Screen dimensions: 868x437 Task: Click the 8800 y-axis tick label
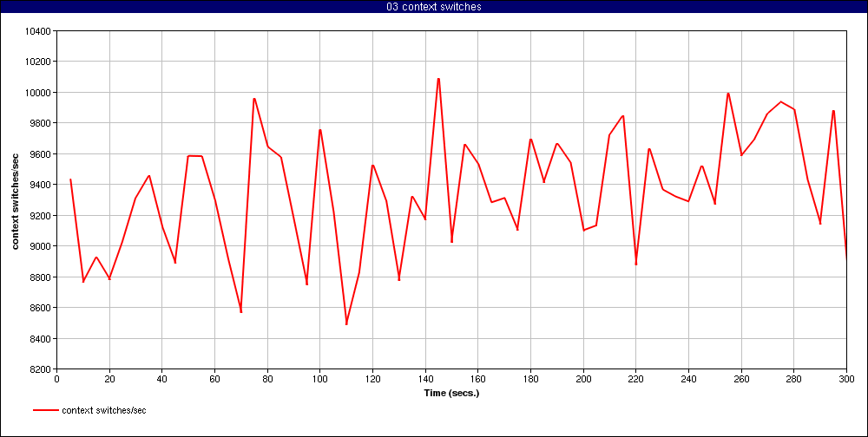[41, 277]
